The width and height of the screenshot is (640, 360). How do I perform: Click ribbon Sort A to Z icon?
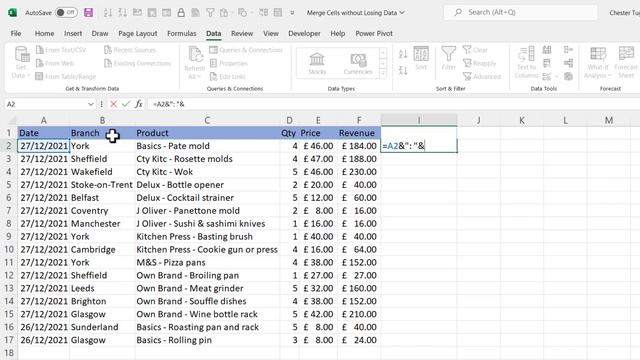point(403,54)
